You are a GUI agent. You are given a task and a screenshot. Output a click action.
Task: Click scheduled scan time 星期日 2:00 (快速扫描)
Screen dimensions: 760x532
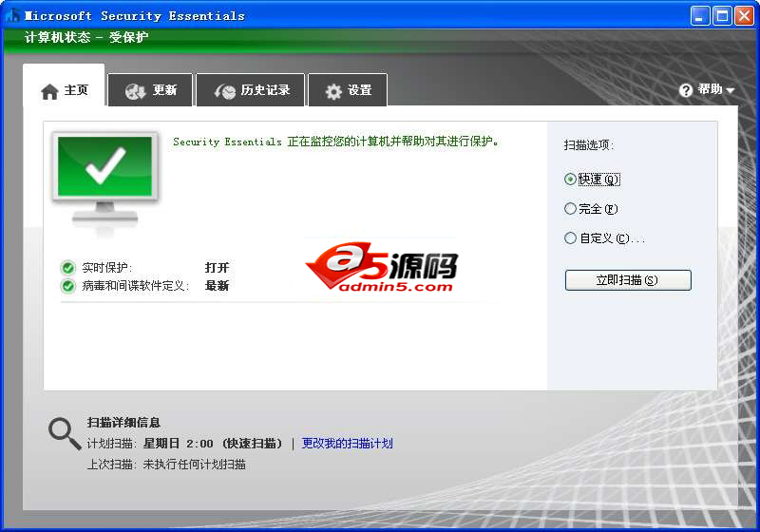[212, 444]
